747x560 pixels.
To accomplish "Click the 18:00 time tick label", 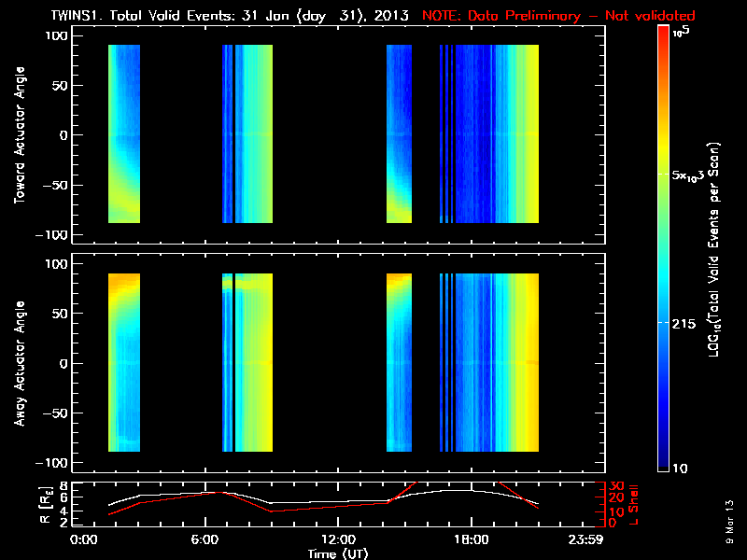I will coord(471,539).
